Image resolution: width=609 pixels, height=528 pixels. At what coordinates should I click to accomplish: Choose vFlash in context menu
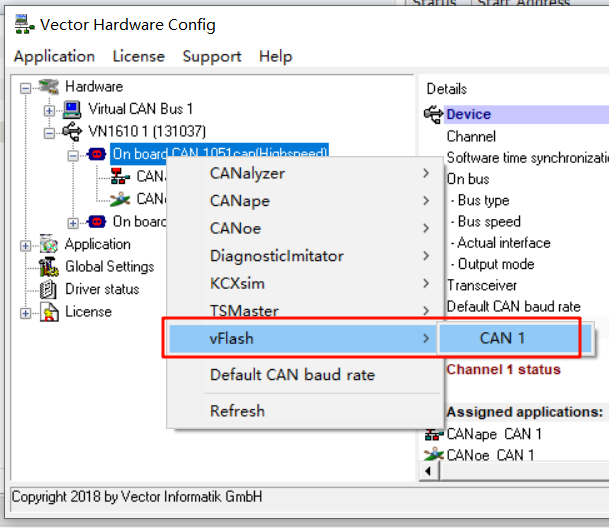point(303,338)
